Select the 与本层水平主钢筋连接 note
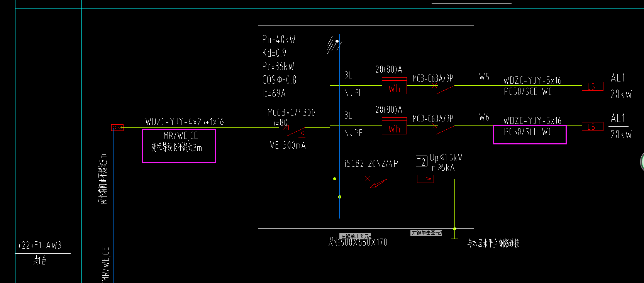Image resolution: width=644 pixels, height=283 pixels. click(493, 243)
